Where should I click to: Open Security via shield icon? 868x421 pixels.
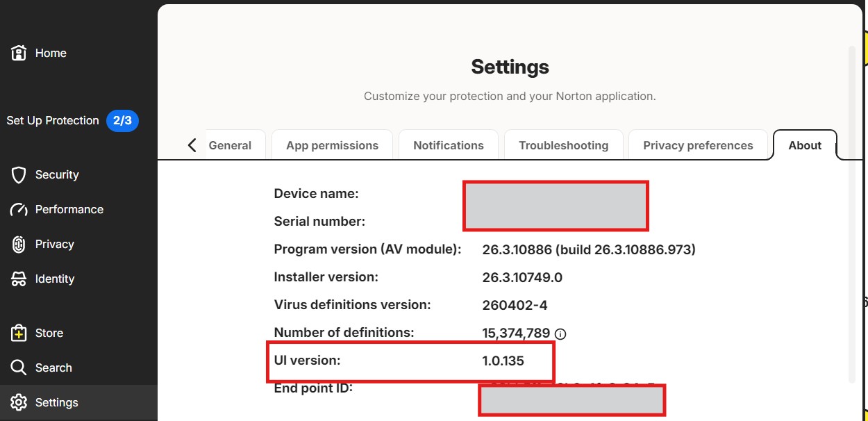coord(19,175)
